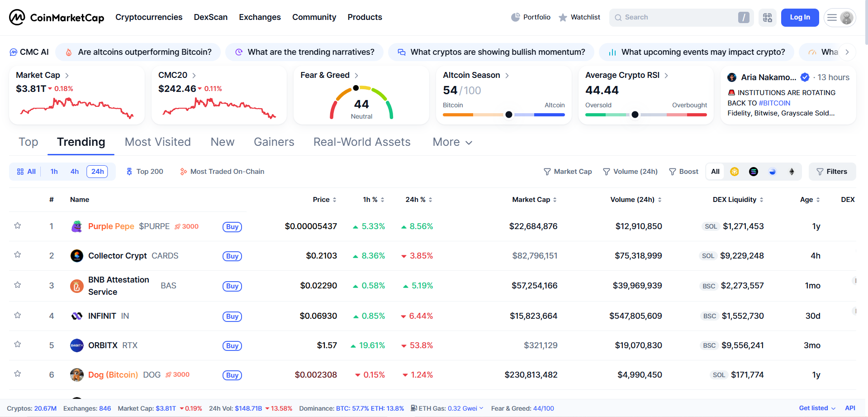Expand the More categories dropdown
868x417 pixels.
(x=453, y=142)
